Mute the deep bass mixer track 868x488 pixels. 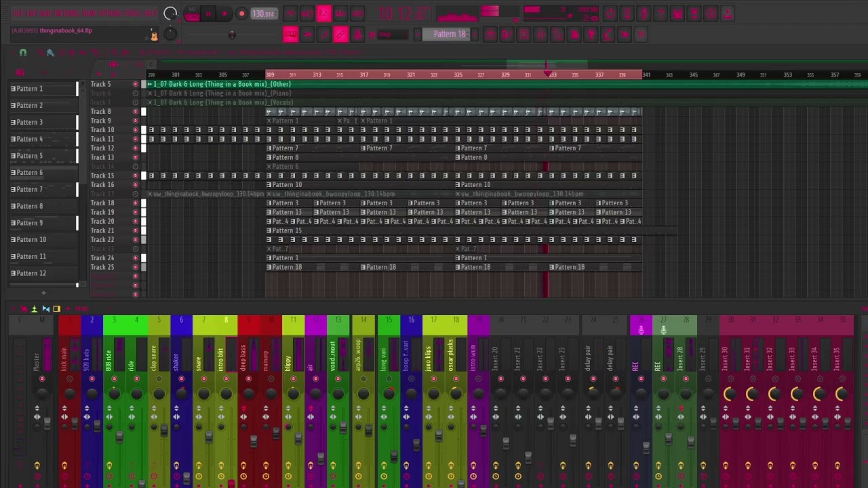coord(248,379)
